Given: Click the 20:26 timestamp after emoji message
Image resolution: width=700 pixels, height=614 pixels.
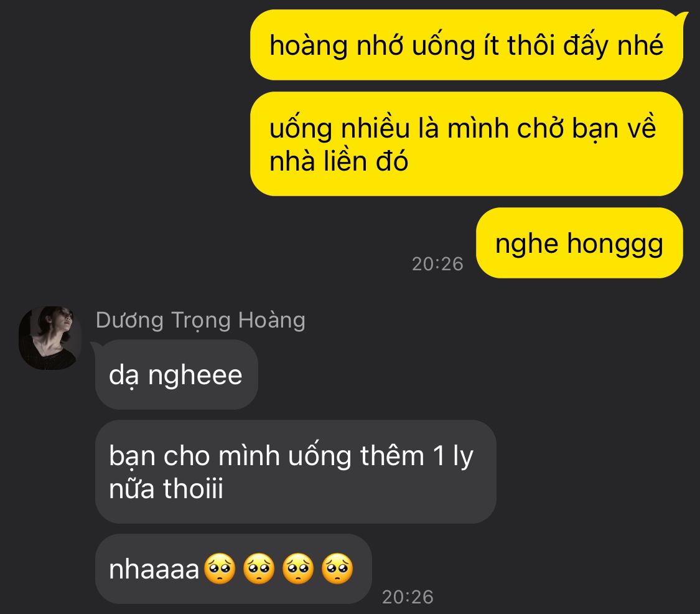Looking at the screenshot, I should 408,597.
